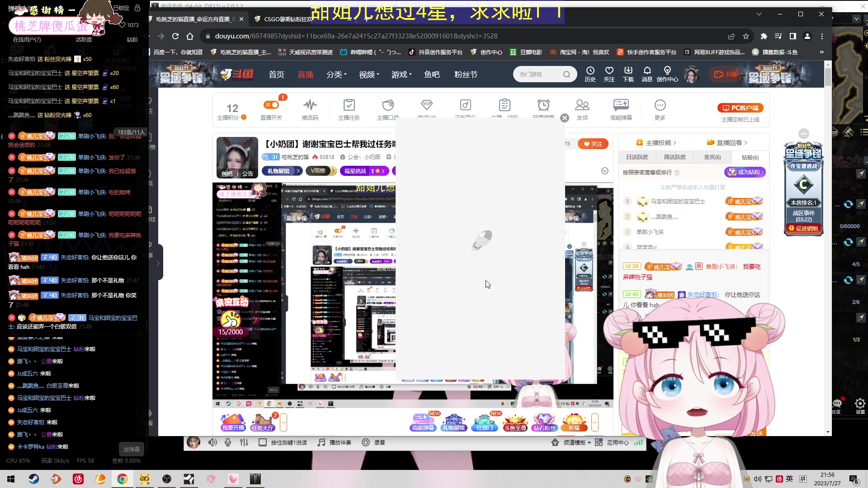Click the 礼物展馆 pill under the streamer name
This screenshot has height=488, width=868.
282,171
